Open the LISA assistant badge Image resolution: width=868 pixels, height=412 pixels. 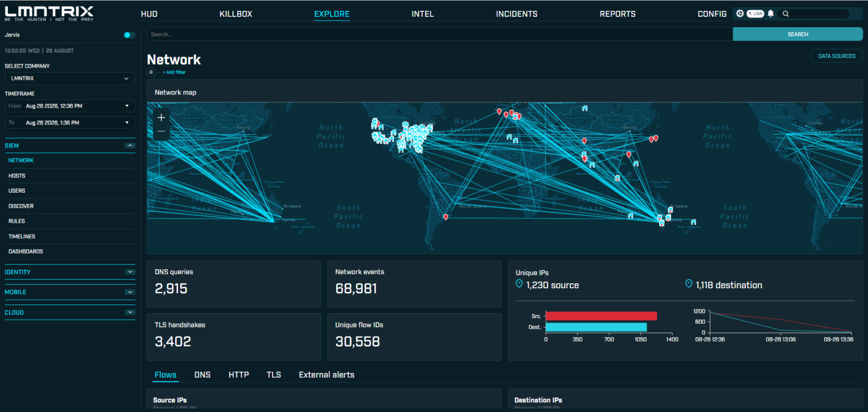coord(755,14)
